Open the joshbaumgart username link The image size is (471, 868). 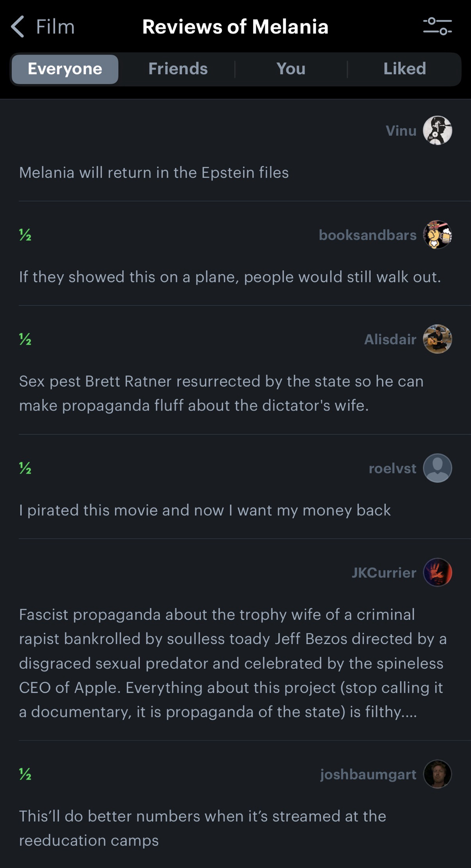pyautogui.click(x=368, y=774)
